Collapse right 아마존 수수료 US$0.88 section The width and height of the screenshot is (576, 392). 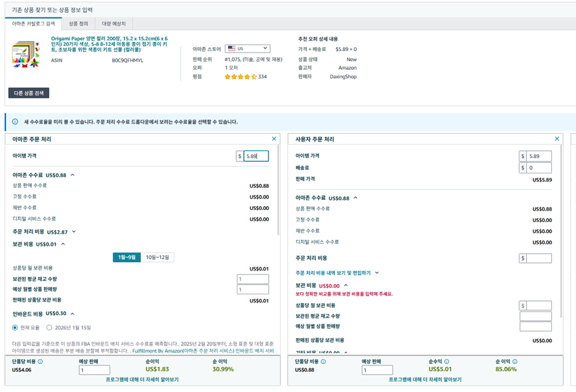(356, 198)
